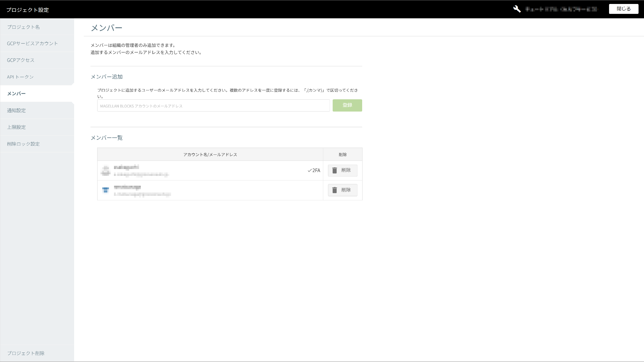Go to GCPアクセス settings
The height and width of the screenshot is (362, 644).
point(37,60)
